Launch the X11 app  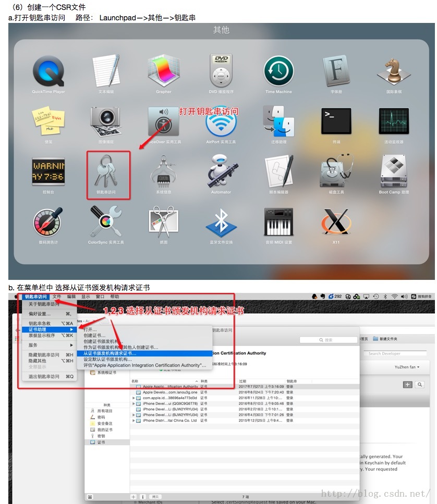click(x=336, y=221)
